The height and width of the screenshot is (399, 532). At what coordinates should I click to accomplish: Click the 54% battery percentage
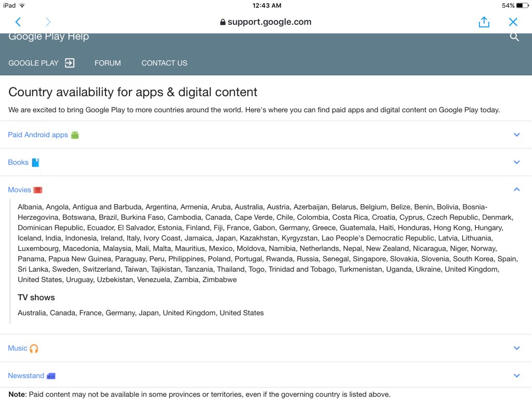(508, 5)
